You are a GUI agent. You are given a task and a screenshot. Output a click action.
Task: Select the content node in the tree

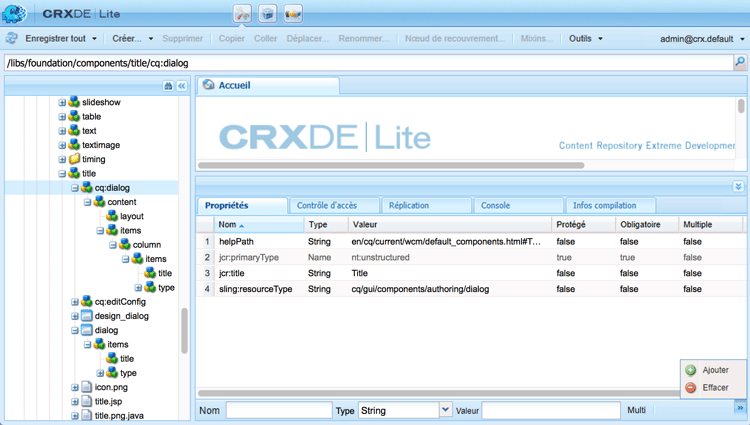pyautogui.click(x=121, y=202)
